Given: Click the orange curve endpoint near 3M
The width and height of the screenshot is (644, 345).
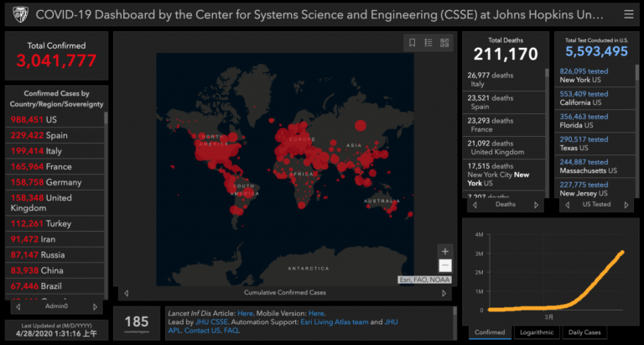Looking at the screenshot, I should tap(622, 252).
